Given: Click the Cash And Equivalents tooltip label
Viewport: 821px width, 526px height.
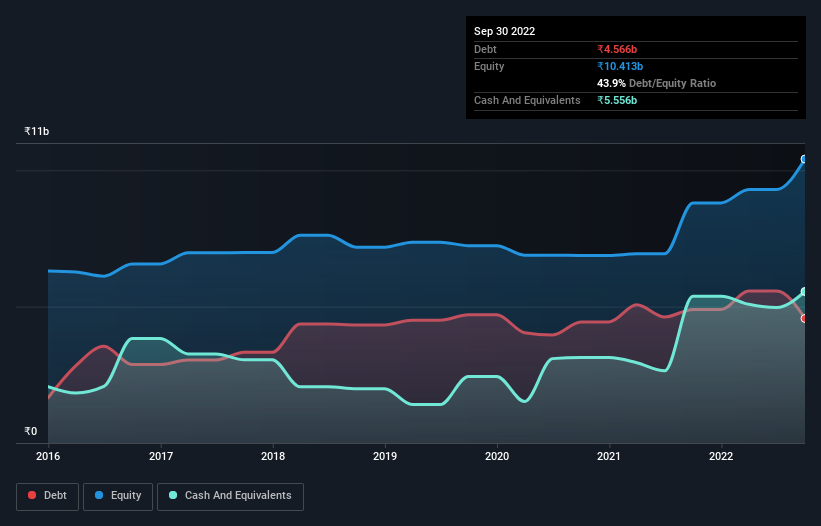Looking at the screenshot, I should coord(527,100).
